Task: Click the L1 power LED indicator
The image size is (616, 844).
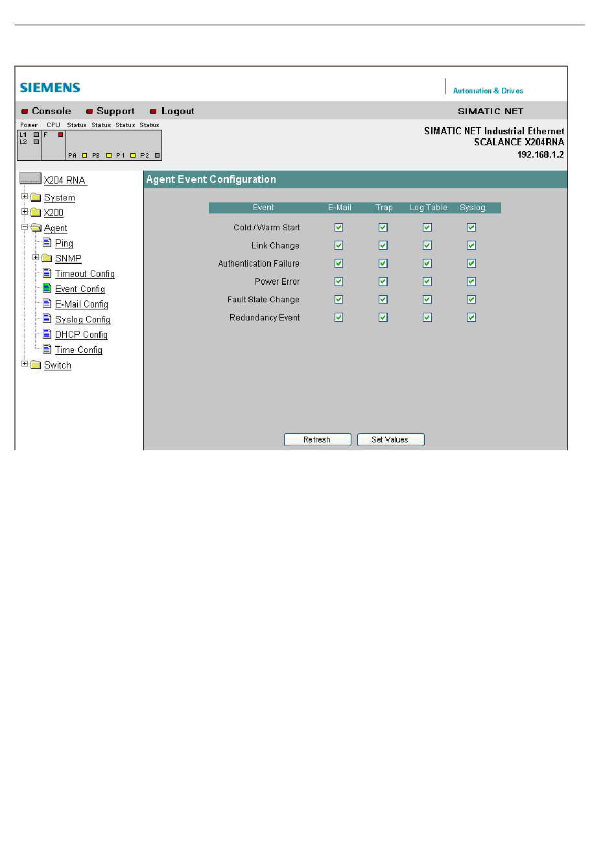Action: (36, 135)
